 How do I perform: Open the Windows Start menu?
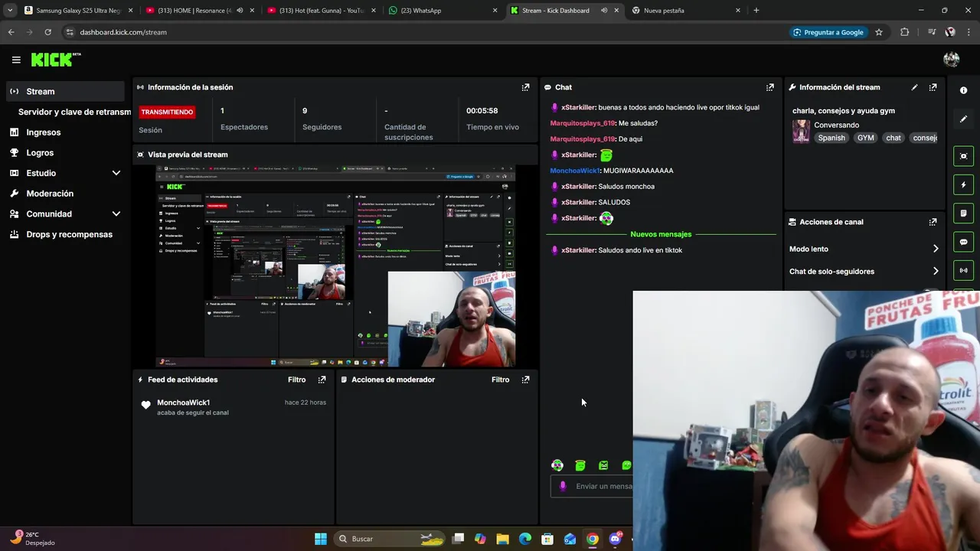click(x=321, y=539)
